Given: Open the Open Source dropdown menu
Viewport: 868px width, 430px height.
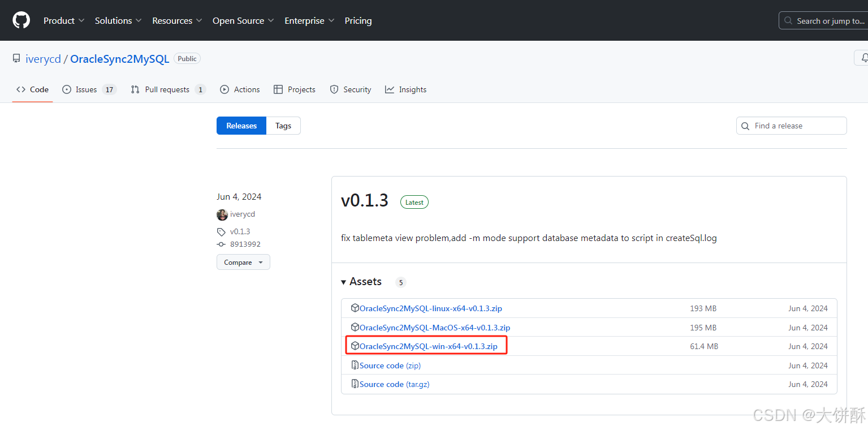Looking at the screenshot, I should tap(243, 20).
